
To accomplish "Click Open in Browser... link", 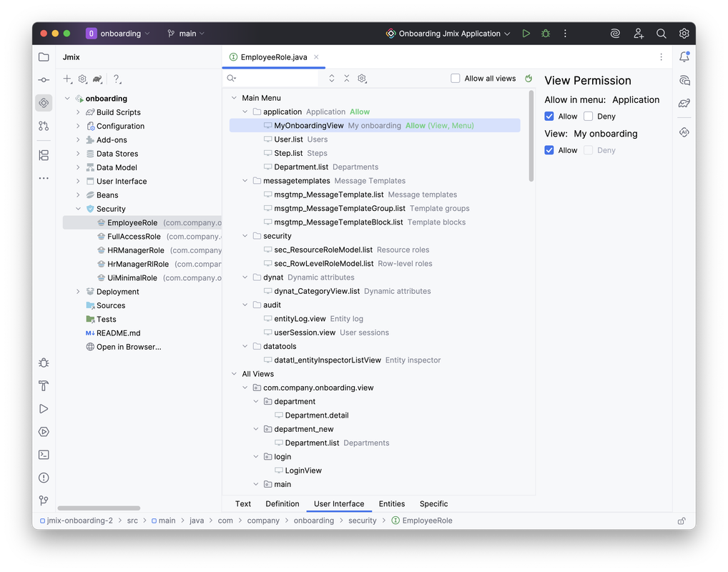I will [x=129, y=347].
